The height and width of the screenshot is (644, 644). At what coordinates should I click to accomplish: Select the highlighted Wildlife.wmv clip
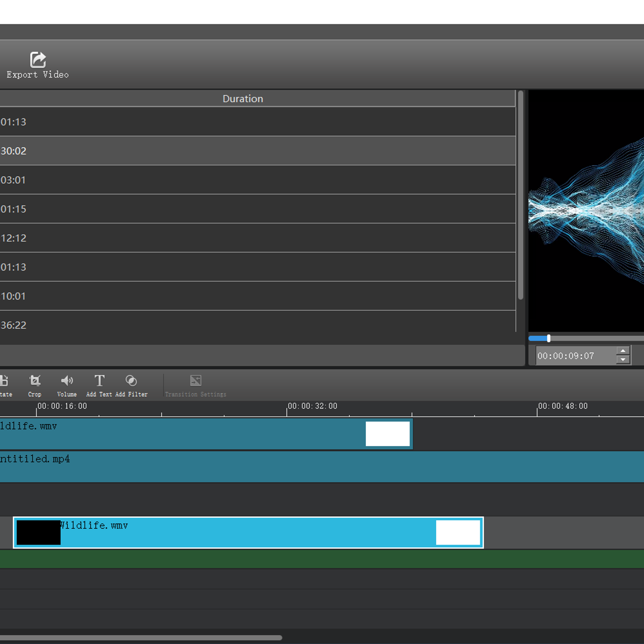coord(248,533)
